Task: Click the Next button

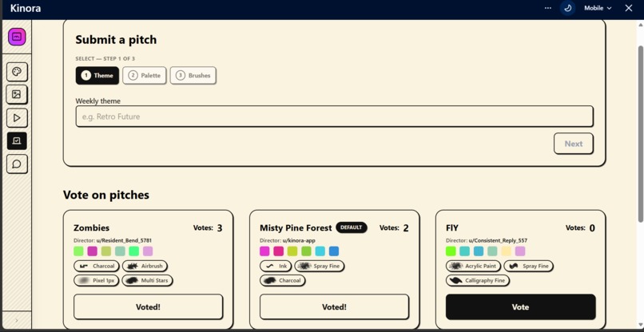Action: (x=574, y=144)
